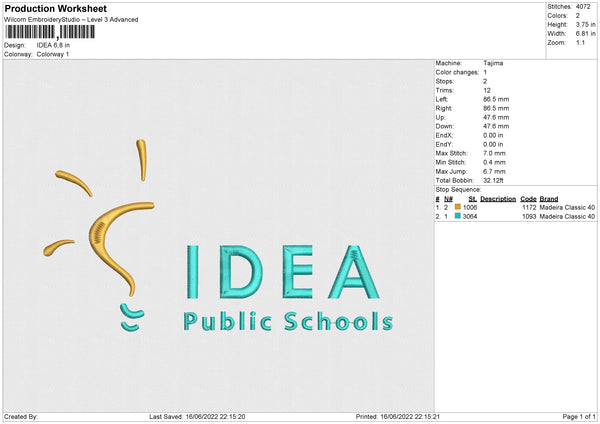Click the 'Color changes:' label
The image size is (600, 424).
pyautogui.click(x=457, y=72)
